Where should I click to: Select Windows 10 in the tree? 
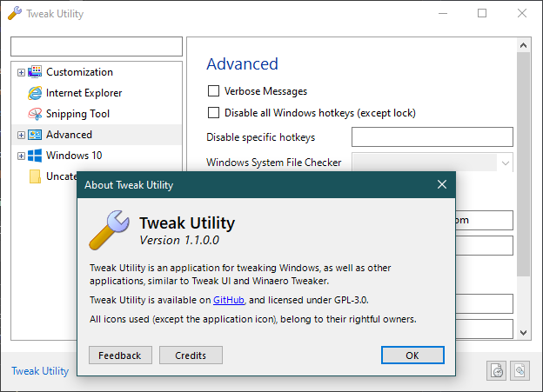pos(74,156)
